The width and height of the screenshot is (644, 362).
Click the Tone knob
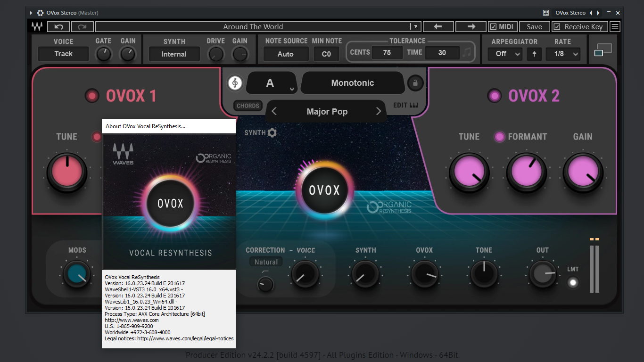point(484,274)
